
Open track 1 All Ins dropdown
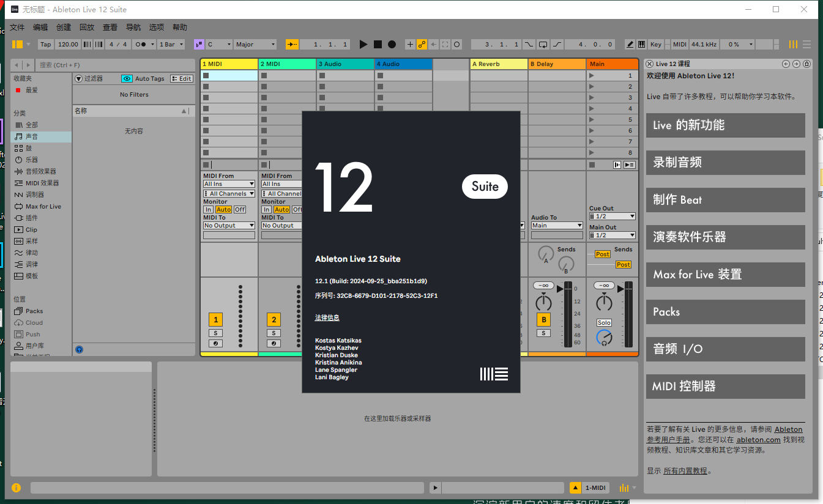coord(229,183)
